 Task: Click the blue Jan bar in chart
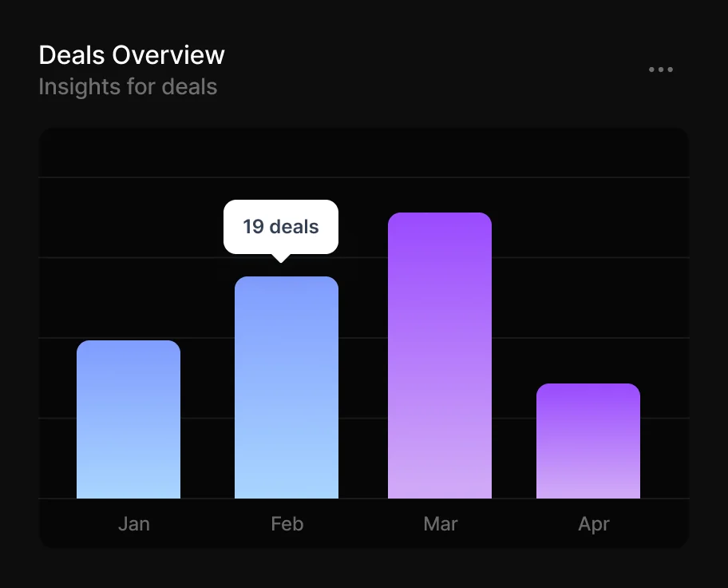(129, 419)
